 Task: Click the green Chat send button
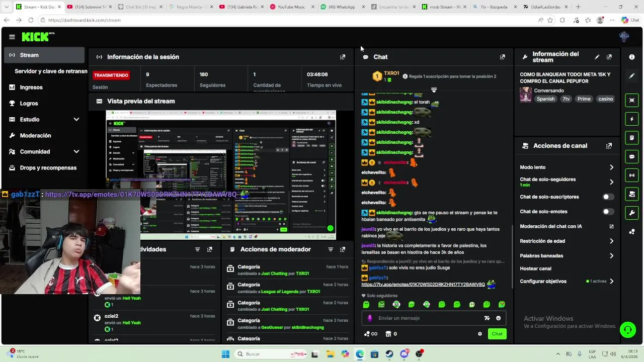[x=497, y=334]
